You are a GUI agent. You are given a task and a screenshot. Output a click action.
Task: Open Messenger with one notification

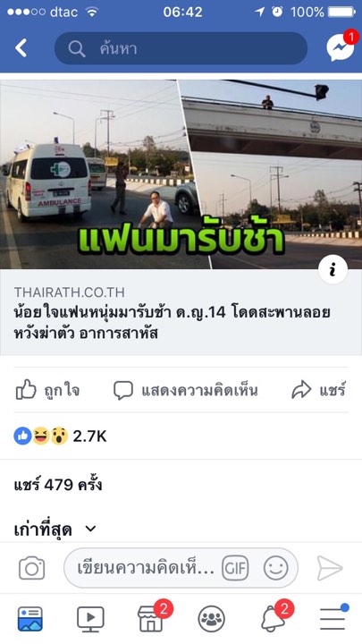pyautogui.click(x=341, y=46)
